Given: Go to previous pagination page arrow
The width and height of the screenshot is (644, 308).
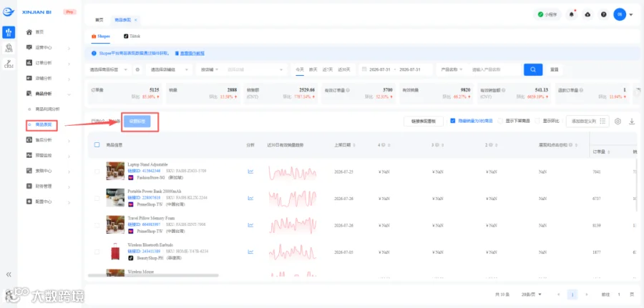Looking at the screenshot, I should tap(559, 294).
